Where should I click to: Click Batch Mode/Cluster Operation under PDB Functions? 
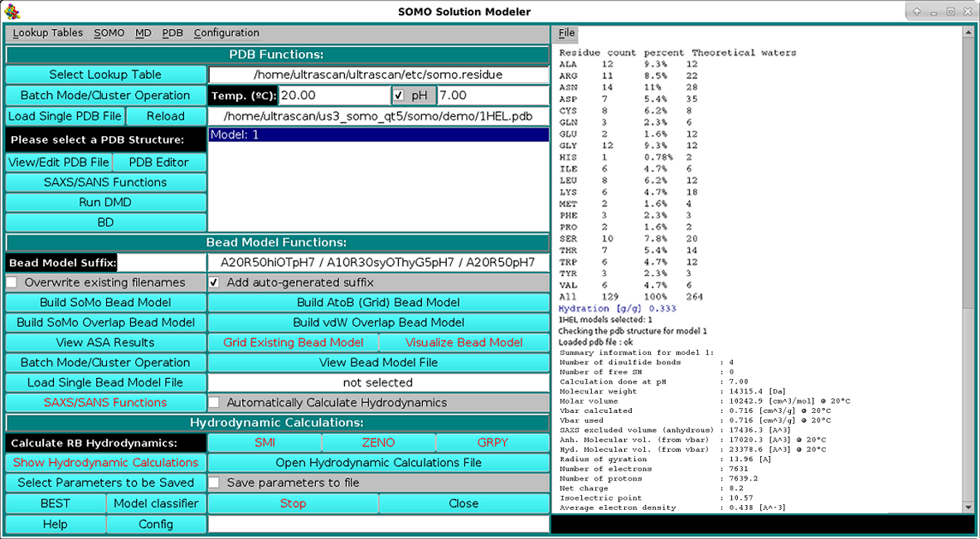(105, 95)
